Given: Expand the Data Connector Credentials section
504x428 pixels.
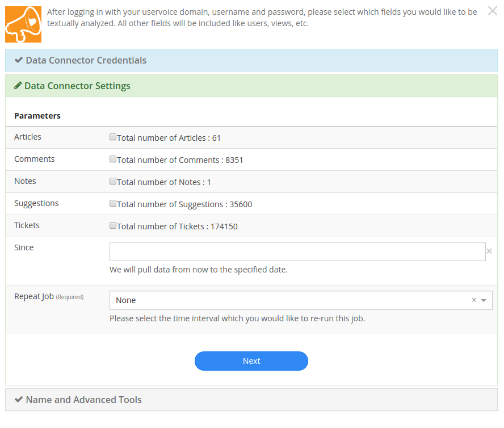Looking at the screenshot, I should pyautogui.click(x=251, y=60).
